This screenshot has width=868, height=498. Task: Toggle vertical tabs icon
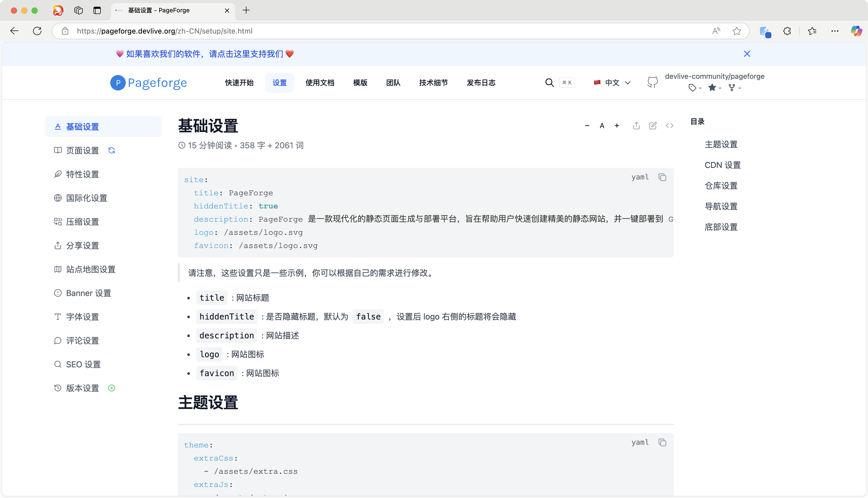[x=97, y=10]
